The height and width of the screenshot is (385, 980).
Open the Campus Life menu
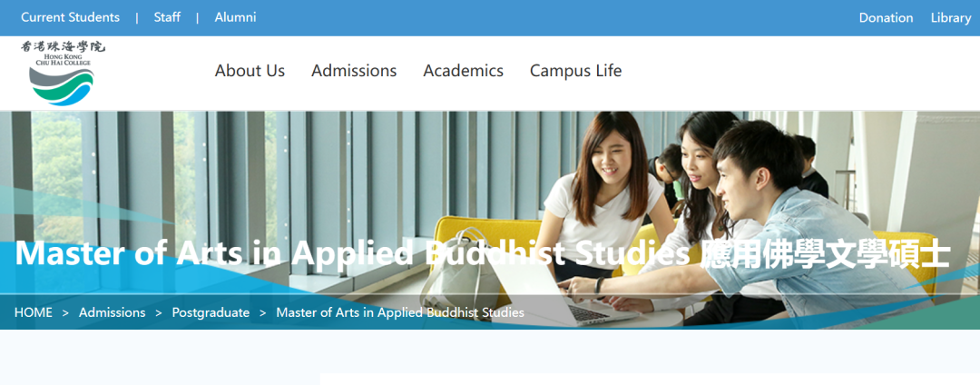coord(575,71)
